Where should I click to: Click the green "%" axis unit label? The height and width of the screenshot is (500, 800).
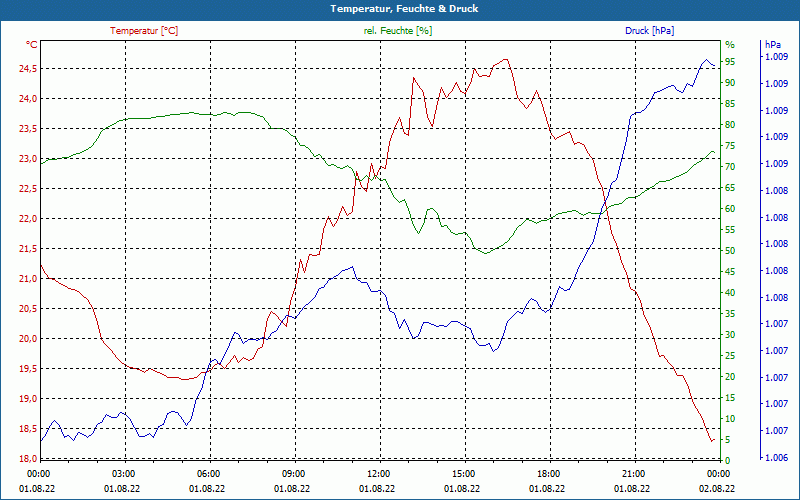730,45
